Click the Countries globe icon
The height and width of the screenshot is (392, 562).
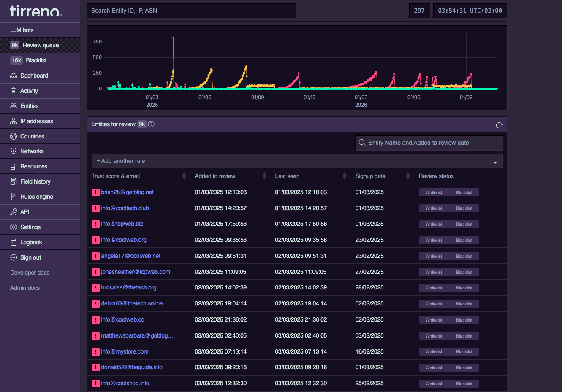[14, 136]
